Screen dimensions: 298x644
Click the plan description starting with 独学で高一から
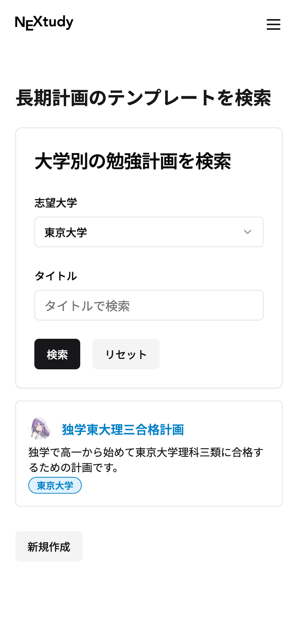pos(146,460)
